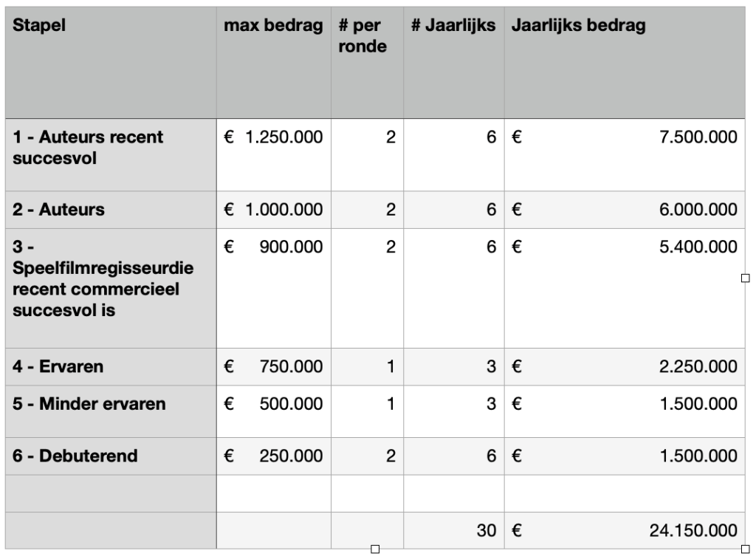
Task: Click the '4 - Ervaren' row label
Action: [x=111, y=366]
